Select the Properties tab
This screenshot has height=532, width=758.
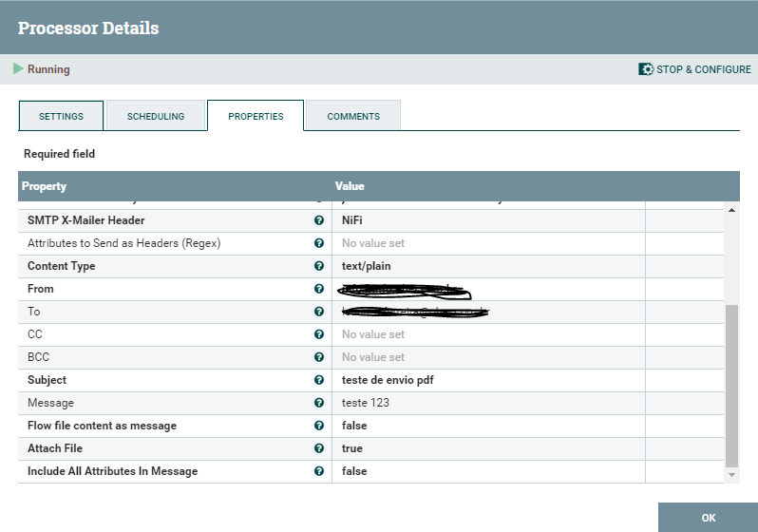click(x=256, y=116)
